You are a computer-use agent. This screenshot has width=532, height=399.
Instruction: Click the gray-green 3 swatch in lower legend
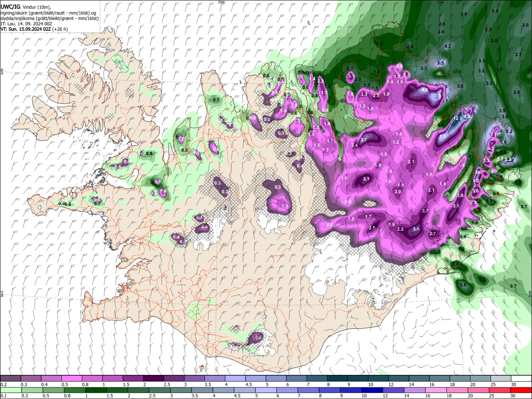pos(180,390)
